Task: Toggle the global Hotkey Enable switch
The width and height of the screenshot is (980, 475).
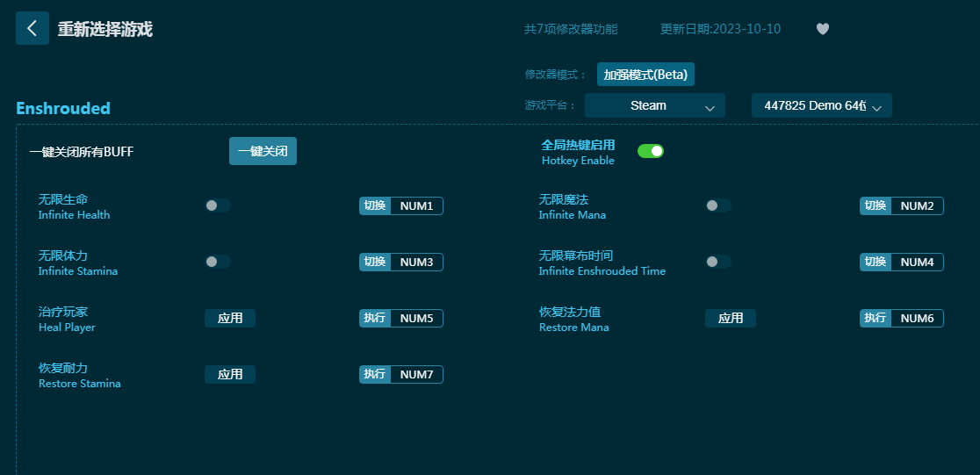Action: [x=650, y=151]
